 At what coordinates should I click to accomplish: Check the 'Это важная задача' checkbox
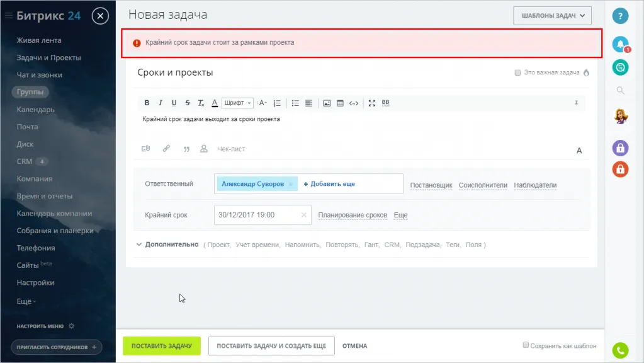pyautogui.click(x=518, y=72)
